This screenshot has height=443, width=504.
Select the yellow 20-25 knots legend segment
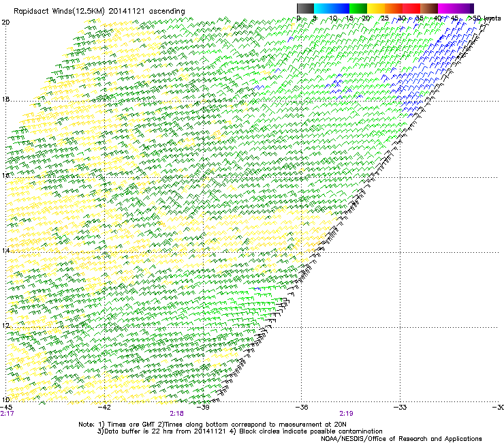point(376,8)
